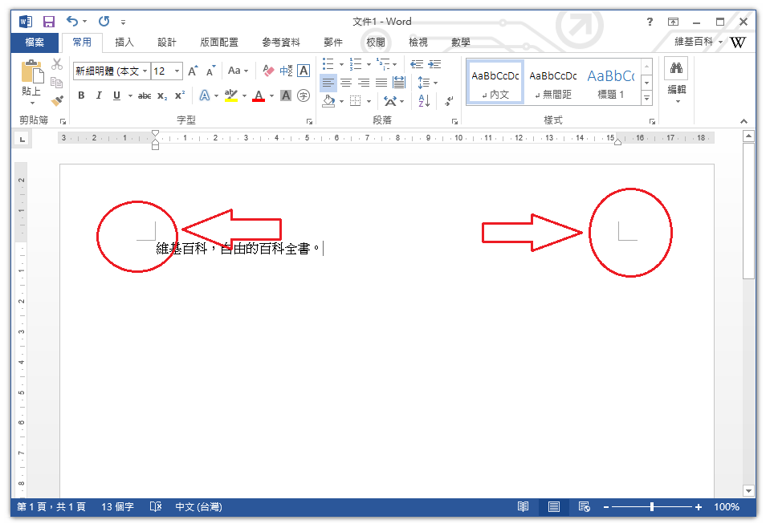
Task: Select the 內文 style thumbnail
Action: [x=494, y=80]
